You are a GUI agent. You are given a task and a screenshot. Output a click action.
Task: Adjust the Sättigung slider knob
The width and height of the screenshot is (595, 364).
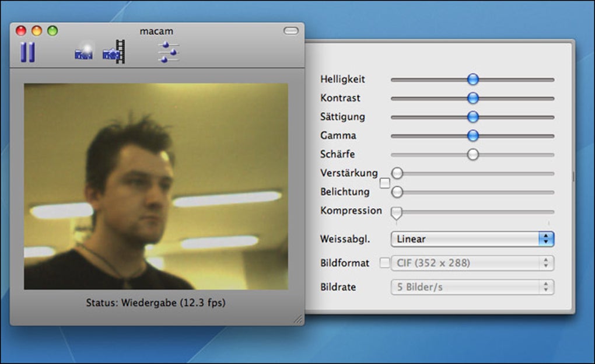[473, 117]
